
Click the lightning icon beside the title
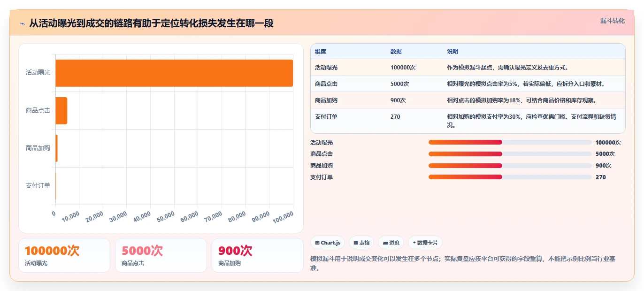tap(23, 23)
